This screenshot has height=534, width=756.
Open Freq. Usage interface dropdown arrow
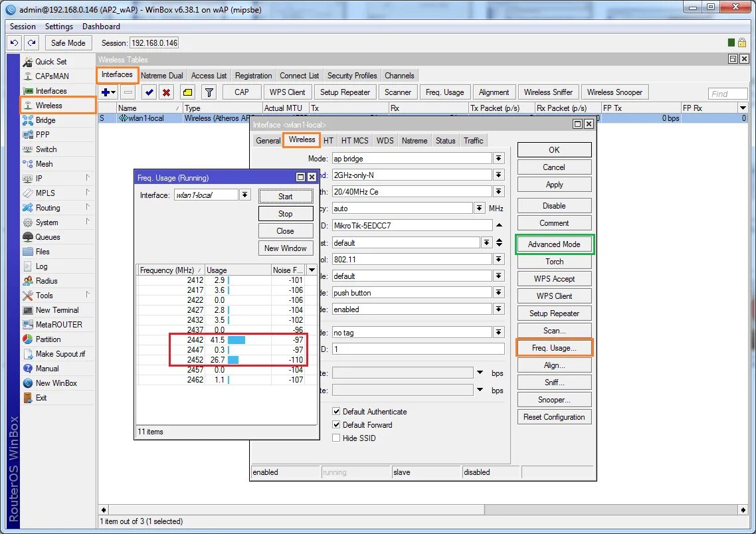[245, 195]
